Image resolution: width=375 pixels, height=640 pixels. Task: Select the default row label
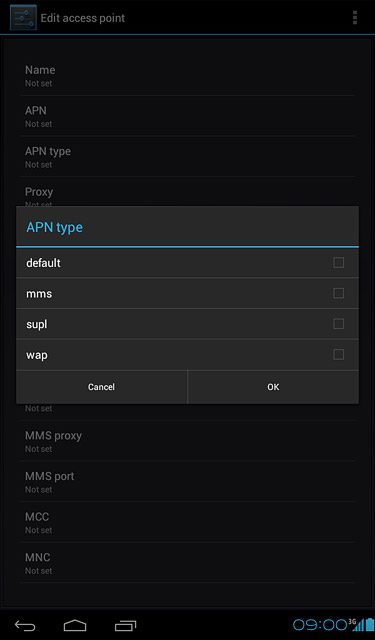tap(43, 263)
